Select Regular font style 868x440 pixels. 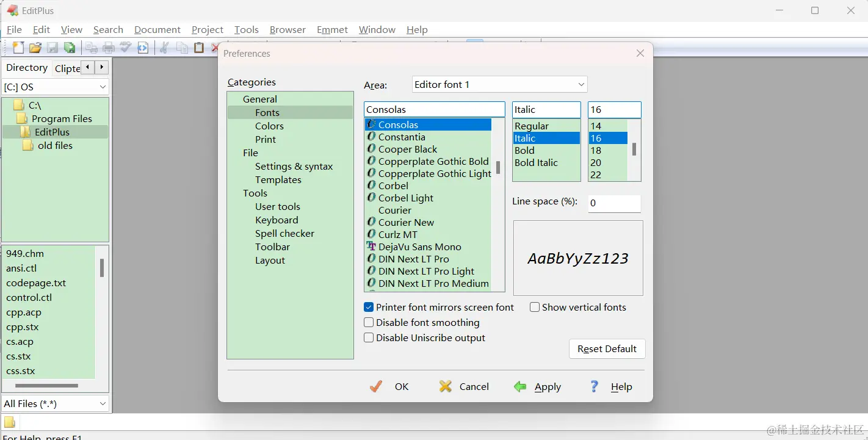pos(532,126)
